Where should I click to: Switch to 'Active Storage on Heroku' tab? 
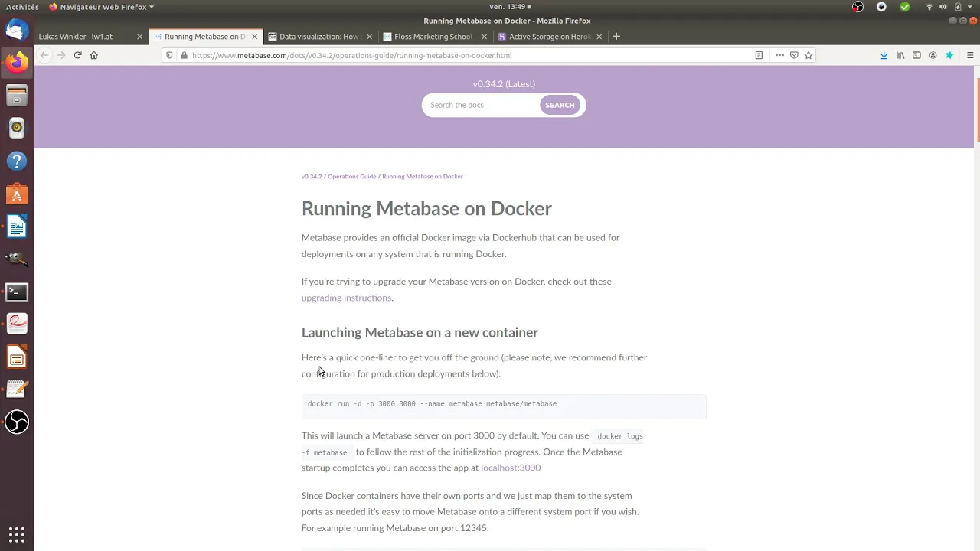pyautogui.click(x=550, y=36)
